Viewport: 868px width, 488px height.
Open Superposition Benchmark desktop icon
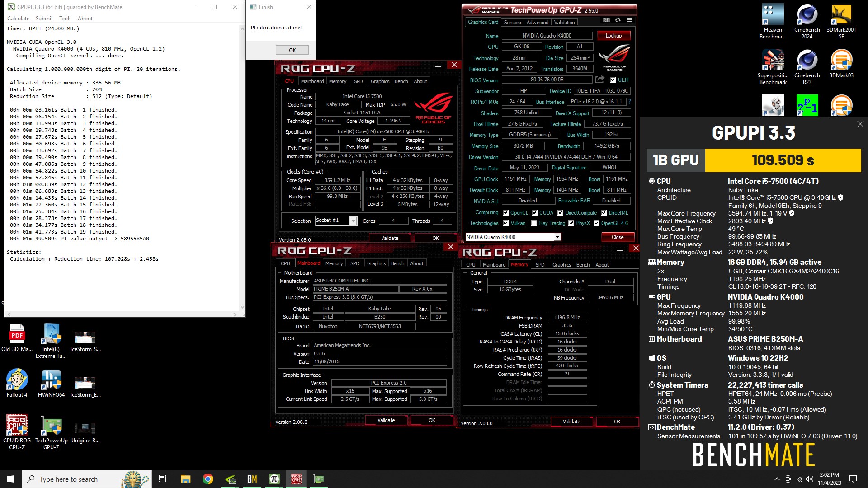coord(773,67)
